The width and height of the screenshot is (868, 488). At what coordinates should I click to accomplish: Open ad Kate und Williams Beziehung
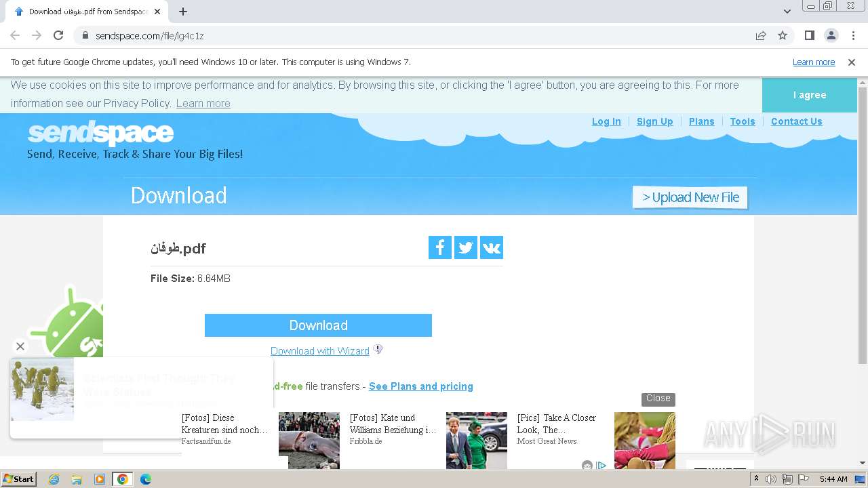point(393,424)
